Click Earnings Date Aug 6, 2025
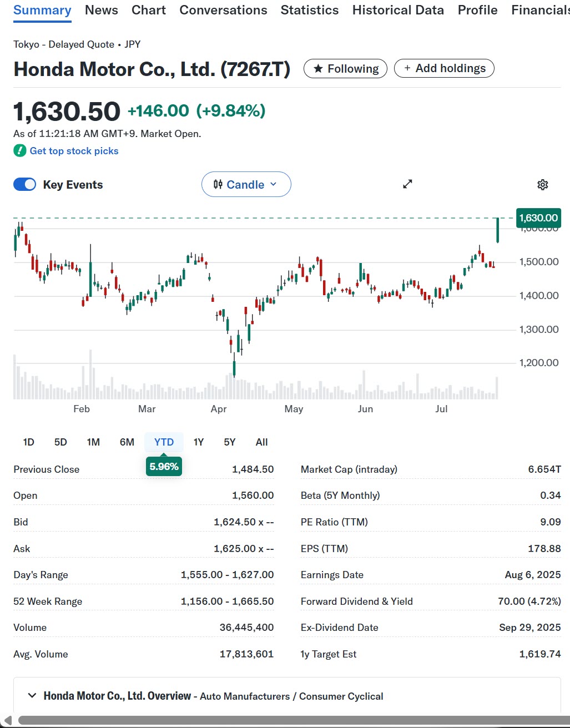This screenshot has height=728, width=570. (x=533, y=575)
